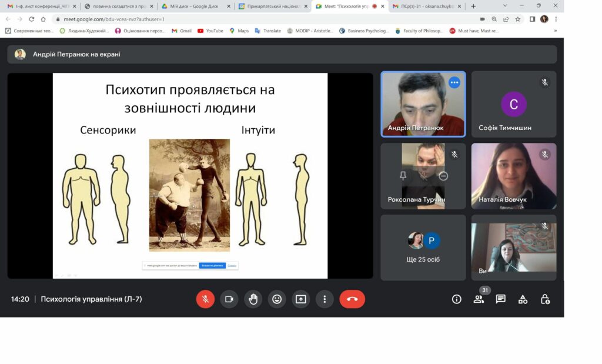602x364 pixels.
Task: Open the activities panel
Action: (523, 299)
